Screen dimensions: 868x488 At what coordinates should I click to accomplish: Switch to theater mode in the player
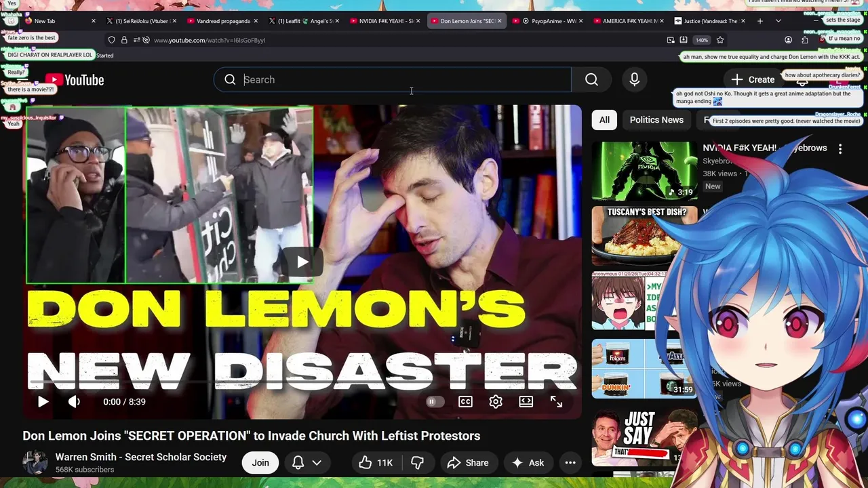click(526, 401)
